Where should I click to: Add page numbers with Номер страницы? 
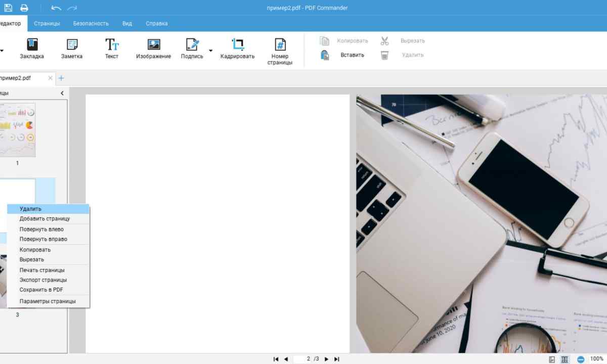point(280,51)
